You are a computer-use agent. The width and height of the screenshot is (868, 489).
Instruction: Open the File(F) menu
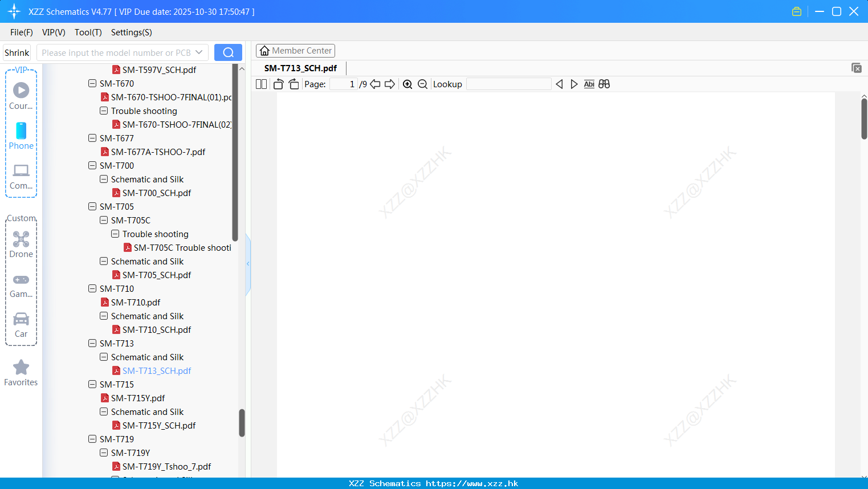[x=22, y=32]
